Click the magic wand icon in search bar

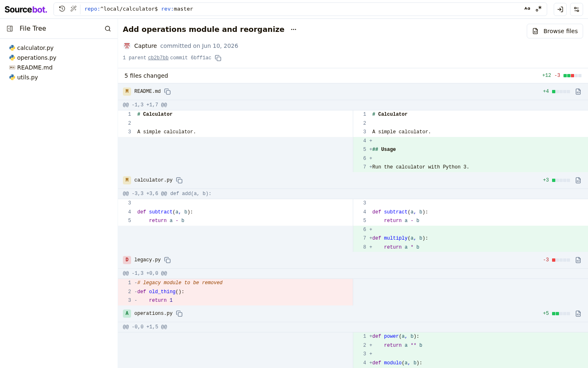(73, 9)
